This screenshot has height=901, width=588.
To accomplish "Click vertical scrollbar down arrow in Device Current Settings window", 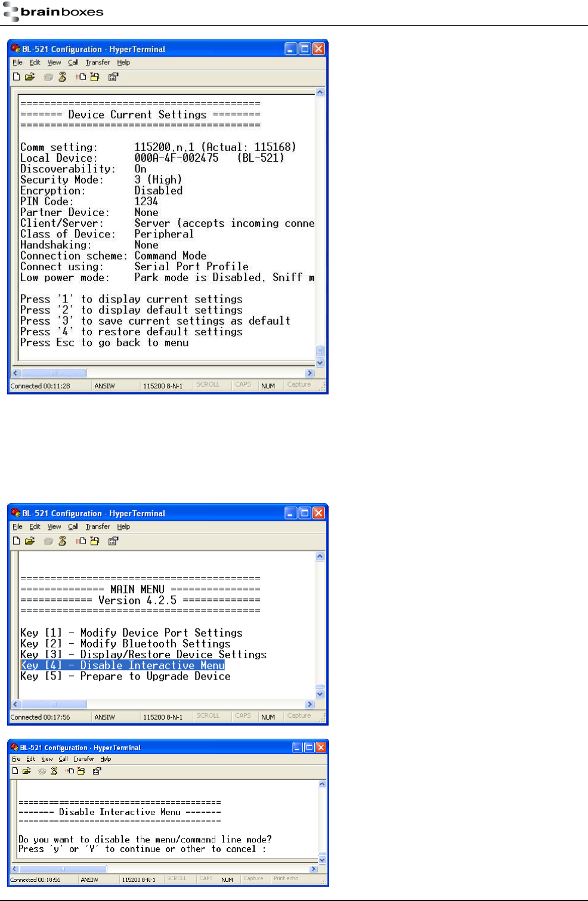I will coord(320,362).
